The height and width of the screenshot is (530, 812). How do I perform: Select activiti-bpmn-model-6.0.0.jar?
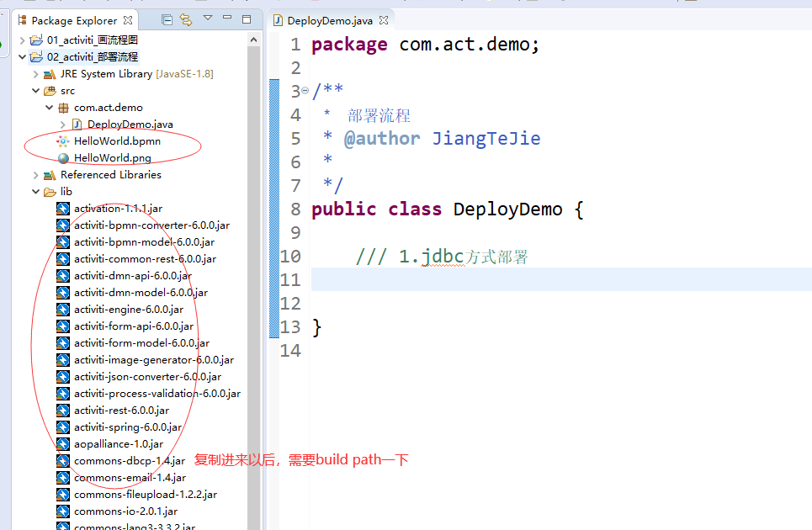point(144,242)
